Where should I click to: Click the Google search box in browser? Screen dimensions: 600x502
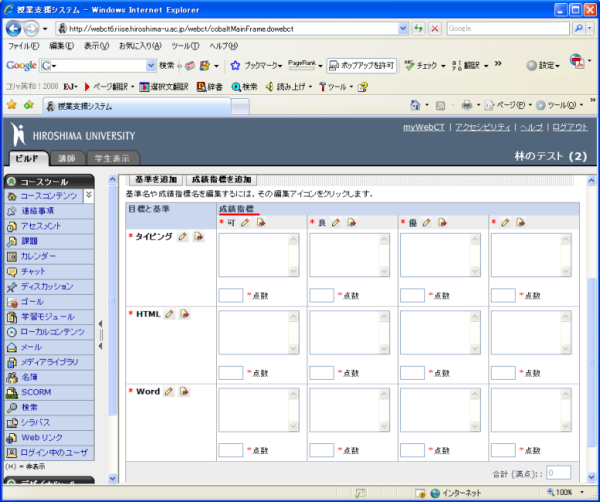[x=508, y=28]
